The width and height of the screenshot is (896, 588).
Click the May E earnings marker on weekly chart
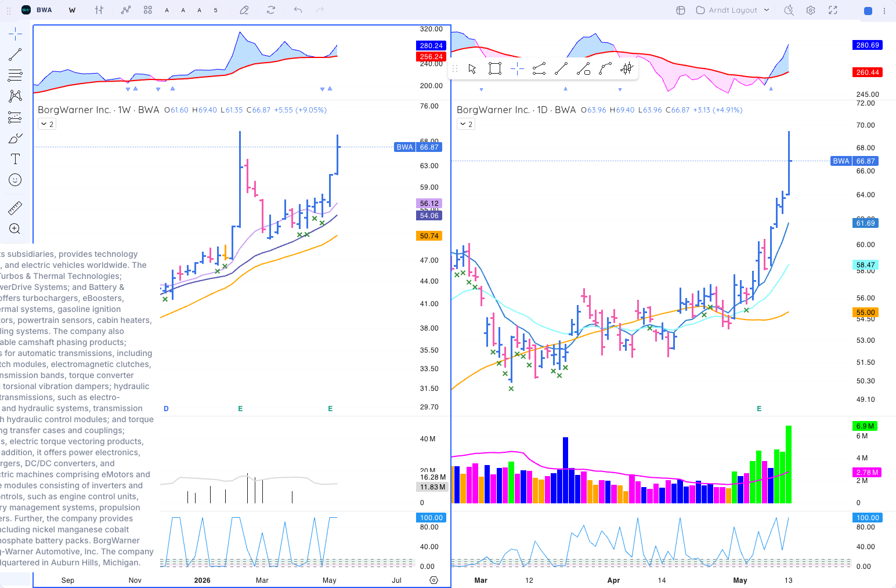click(330, 409)
